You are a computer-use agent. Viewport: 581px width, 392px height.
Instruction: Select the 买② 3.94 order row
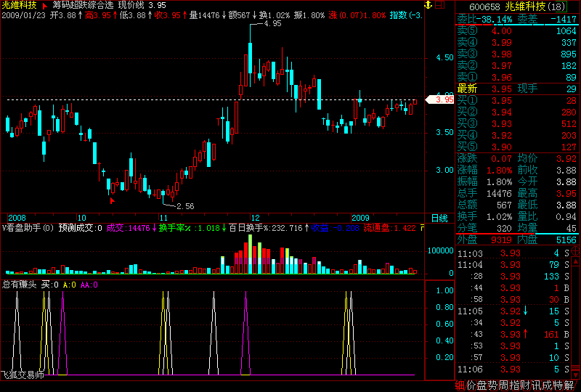point(517,112)
